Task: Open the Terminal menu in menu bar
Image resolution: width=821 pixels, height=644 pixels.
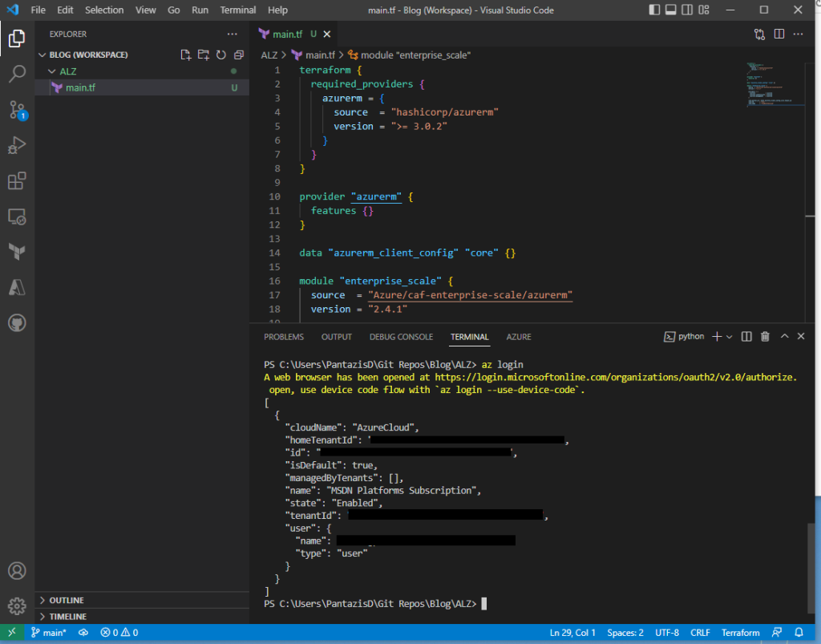Action: click(x=238, y=10)
